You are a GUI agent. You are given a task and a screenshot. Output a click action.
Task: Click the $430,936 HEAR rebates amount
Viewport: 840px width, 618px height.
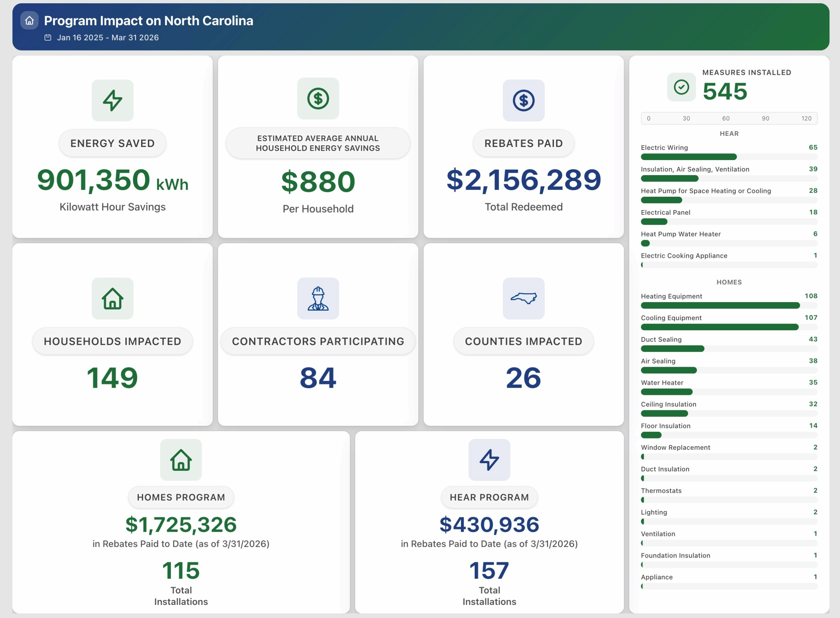(489, 524)
